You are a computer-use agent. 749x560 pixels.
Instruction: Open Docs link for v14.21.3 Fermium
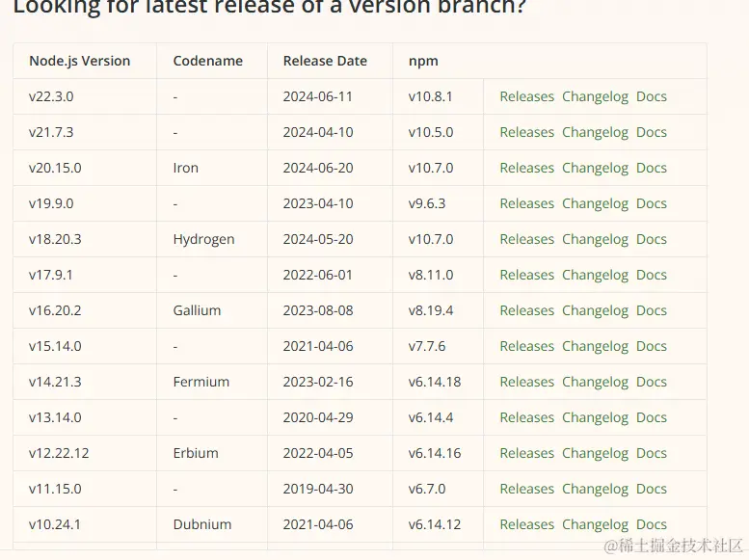point(652,383)
